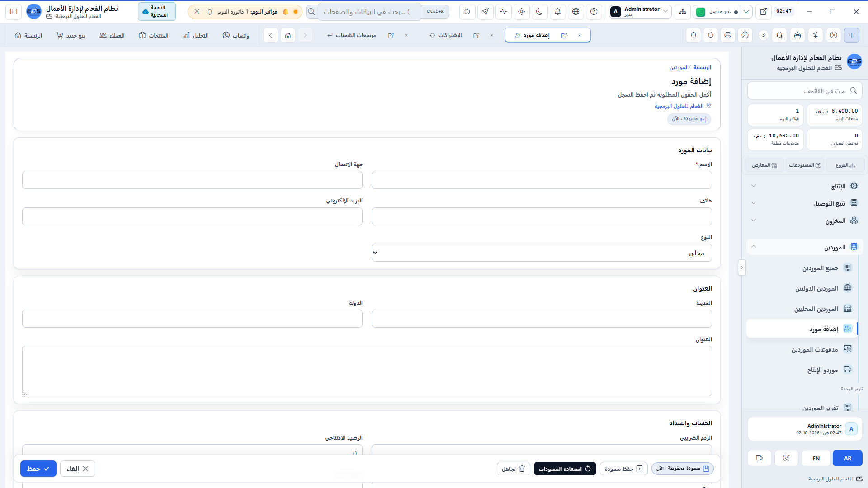Open the العملاء menu item
This screenshot has height=488, width=868.
(x=112, y=35)
